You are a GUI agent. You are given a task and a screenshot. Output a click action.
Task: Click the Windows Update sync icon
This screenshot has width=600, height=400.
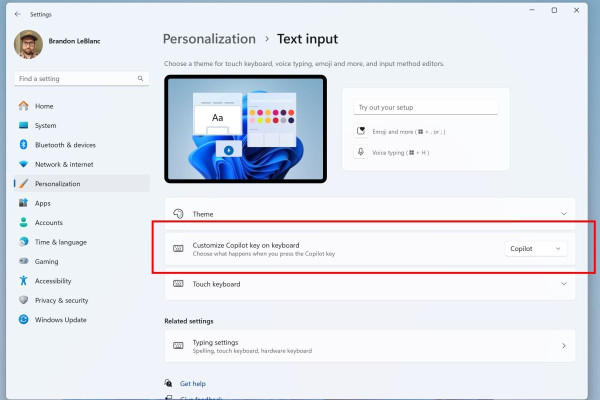(23, 319)
